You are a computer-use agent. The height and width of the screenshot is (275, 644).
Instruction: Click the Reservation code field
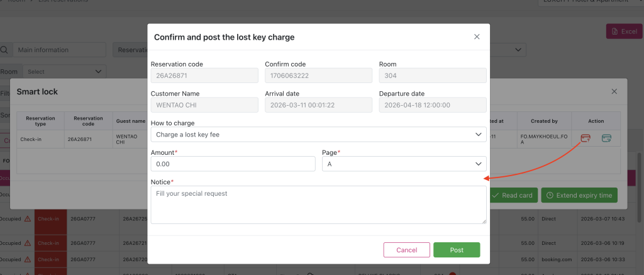tap(204, 76)
